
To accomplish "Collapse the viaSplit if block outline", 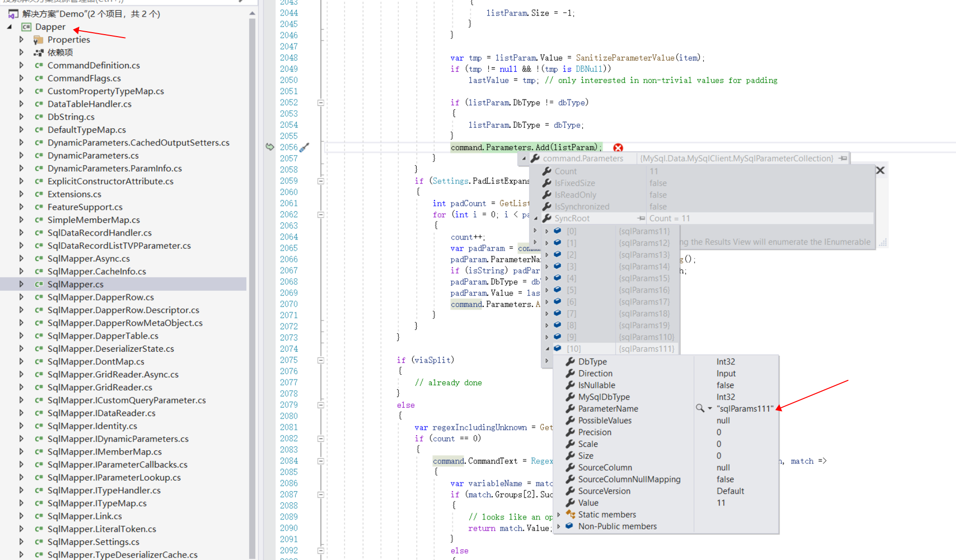I will 321,360.
